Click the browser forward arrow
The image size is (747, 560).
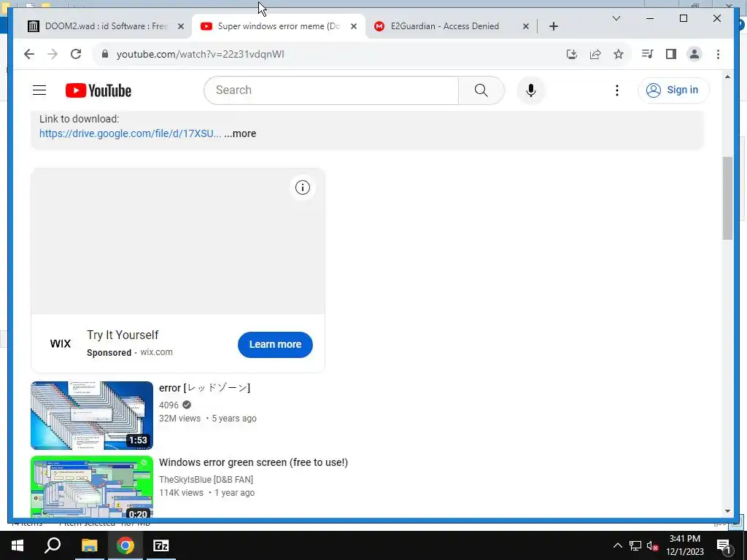pyautogui.click(x=53, y=54)
